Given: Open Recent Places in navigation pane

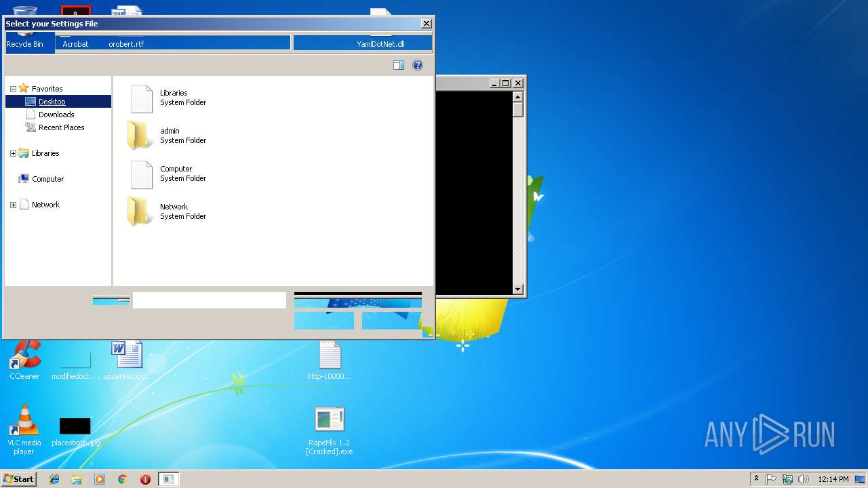Looking at the screenshot, I should pos(62,127).
